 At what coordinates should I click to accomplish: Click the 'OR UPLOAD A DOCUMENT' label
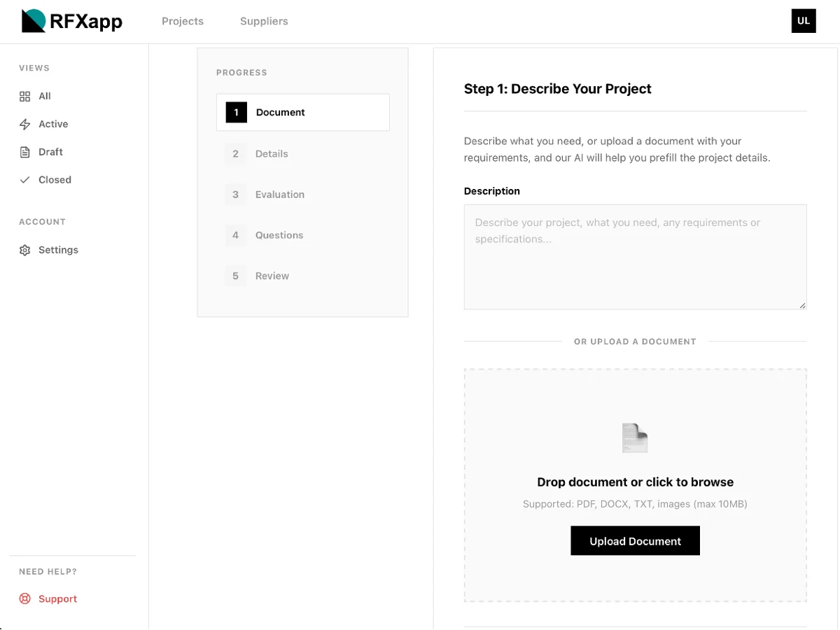635,342
